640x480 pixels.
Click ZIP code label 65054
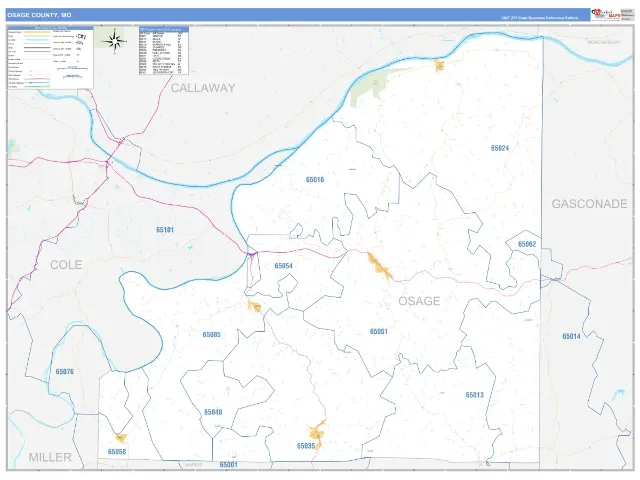283,266
